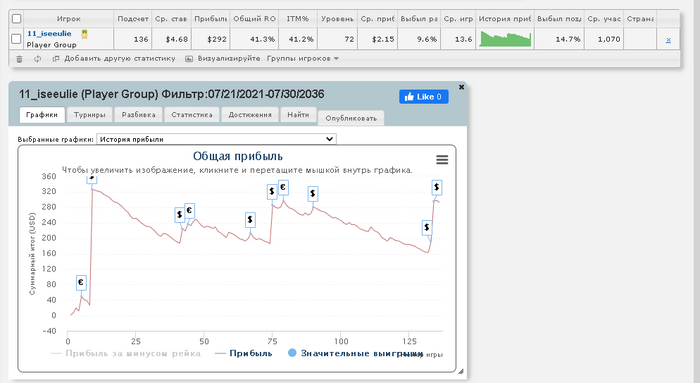
Task: Open the Группы игроков dropdown
Action: [303, 58]
